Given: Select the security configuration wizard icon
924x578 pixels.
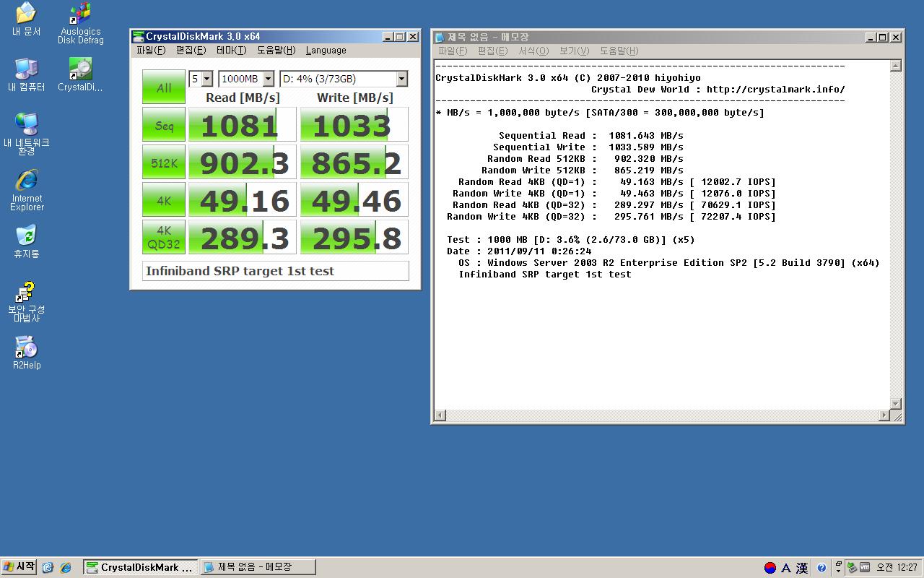Looking at the screenshot, I should coord(27,302).
